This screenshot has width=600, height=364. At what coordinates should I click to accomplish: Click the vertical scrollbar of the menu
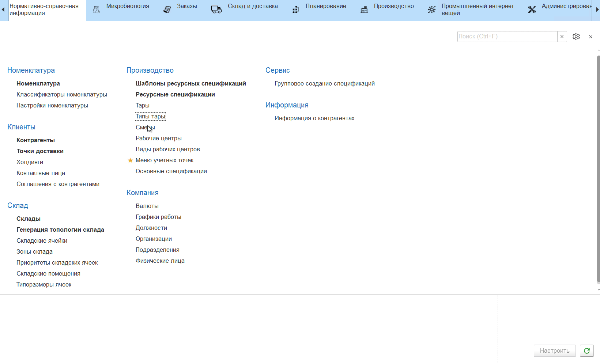tap(598, 168)
